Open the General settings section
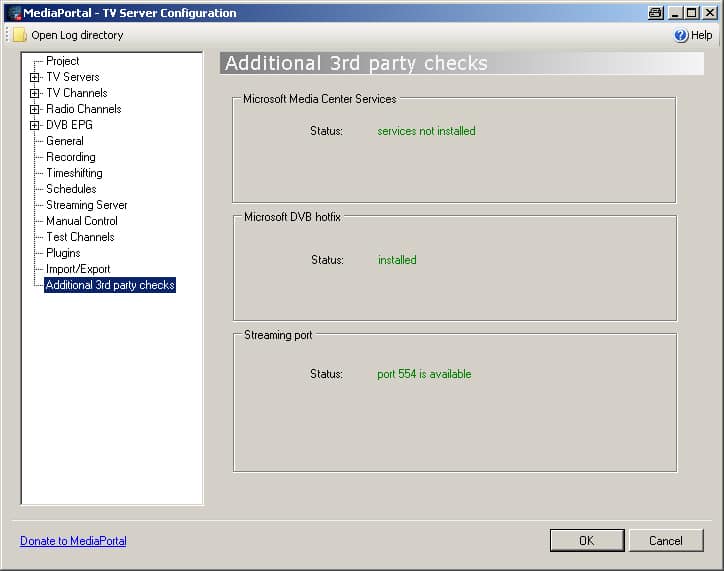 coord(65,141)
